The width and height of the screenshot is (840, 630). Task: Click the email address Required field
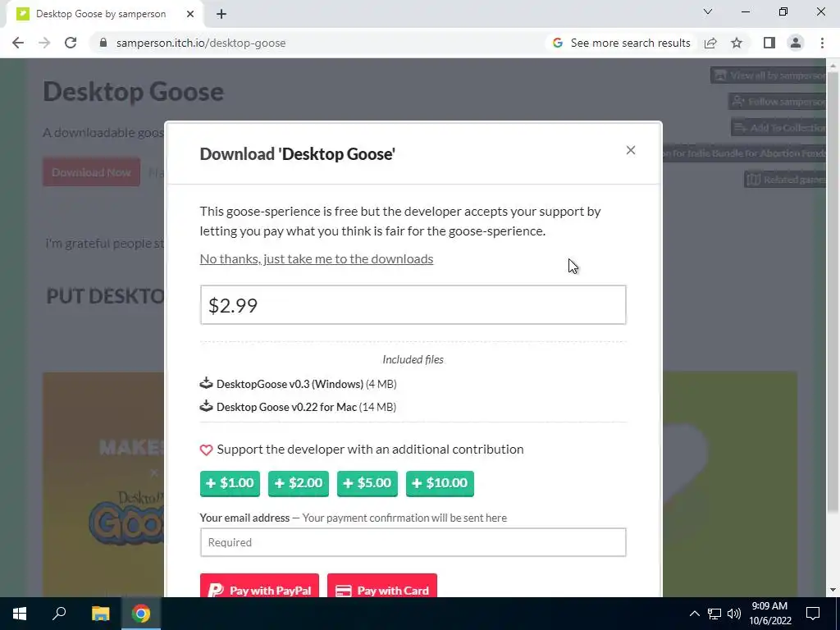tap(413, 542)
